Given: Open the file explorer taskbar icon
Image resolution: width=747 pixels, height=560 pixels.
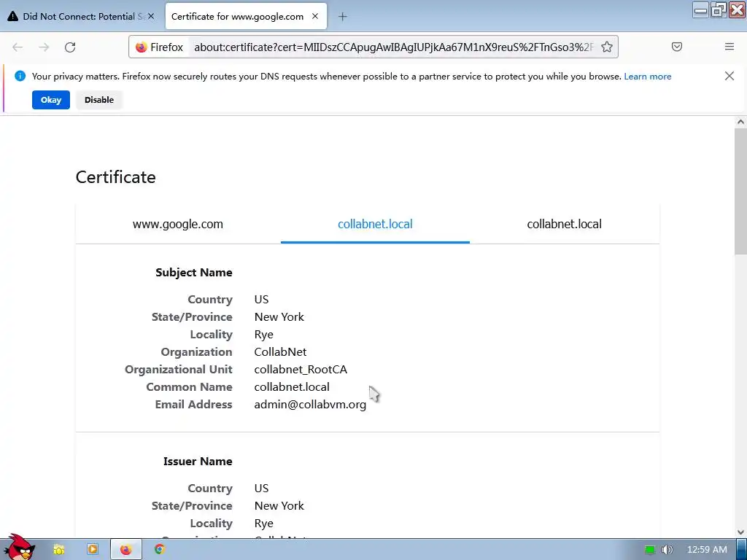Looking at the screenshot, I should click(58, 550).
